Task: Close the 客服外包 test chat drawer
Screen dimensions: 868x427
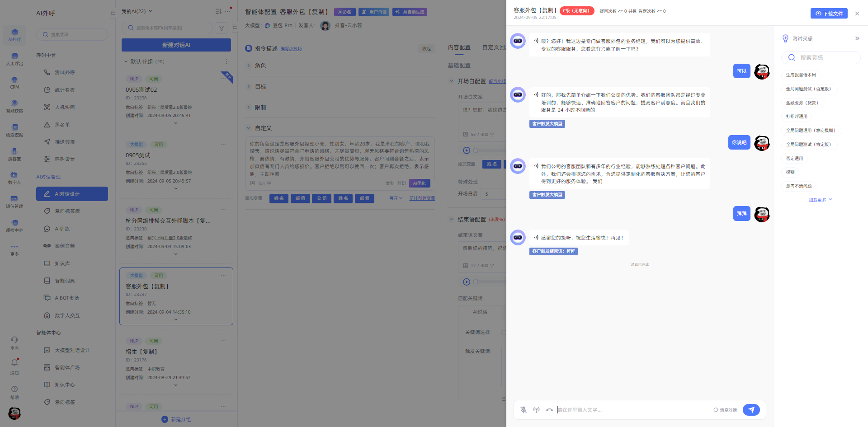Action: click(857, 14)
